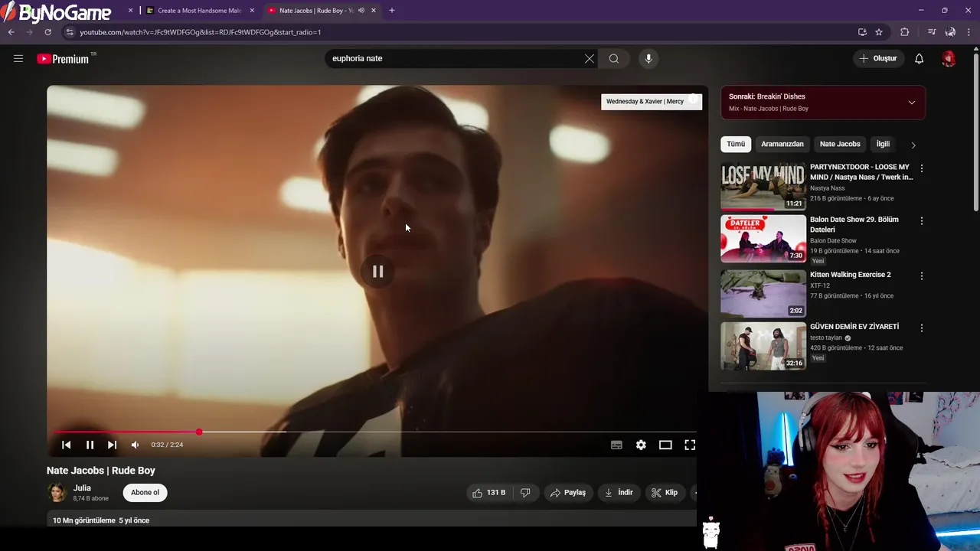This screenshot has width=980, height=551.
Task: Pause the video from control bar
Action: coord(90,445)
